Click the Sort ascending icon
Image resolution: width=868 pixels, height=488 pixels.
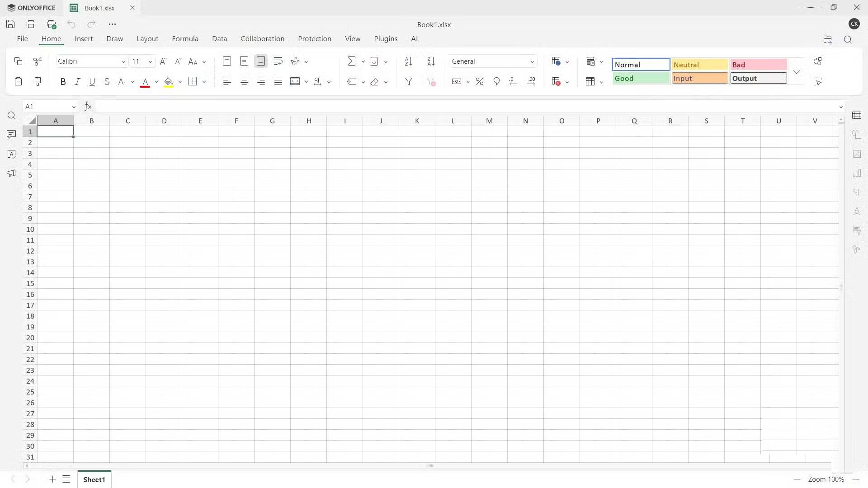[408, 61]
